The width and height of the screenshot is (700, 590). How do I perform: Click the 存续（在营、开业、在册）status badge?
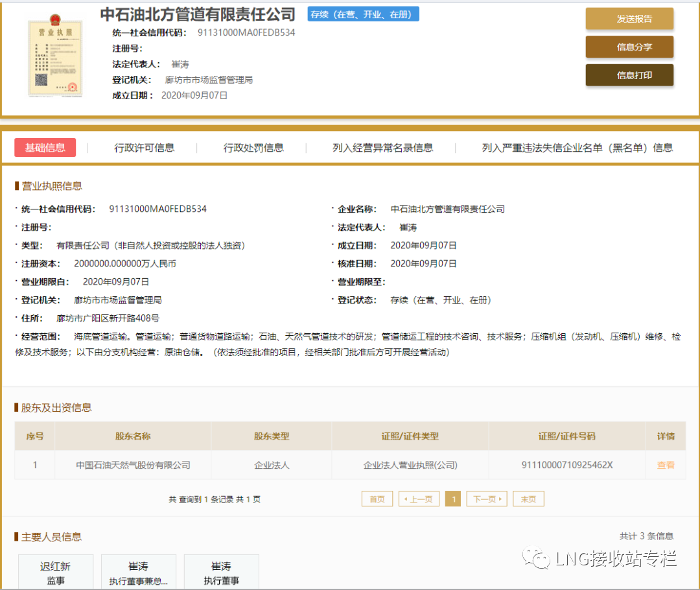point(363,14)
